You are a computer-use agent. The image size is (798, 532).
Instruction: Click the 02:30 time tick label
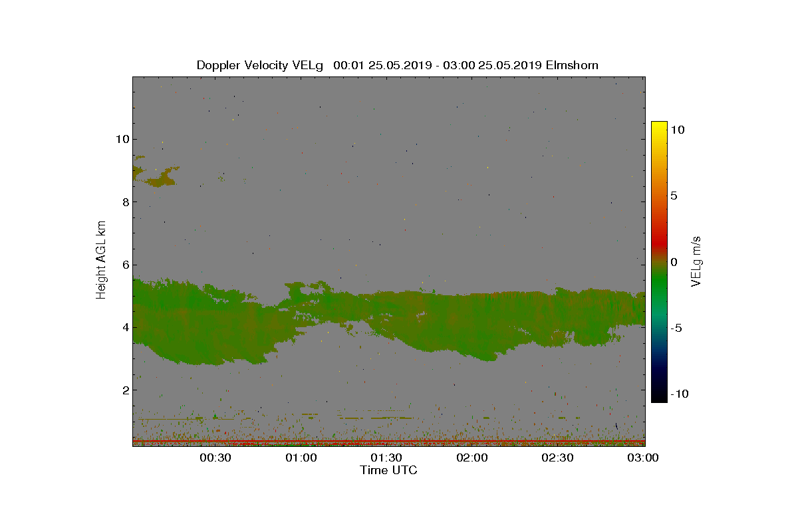pos(557,458)
